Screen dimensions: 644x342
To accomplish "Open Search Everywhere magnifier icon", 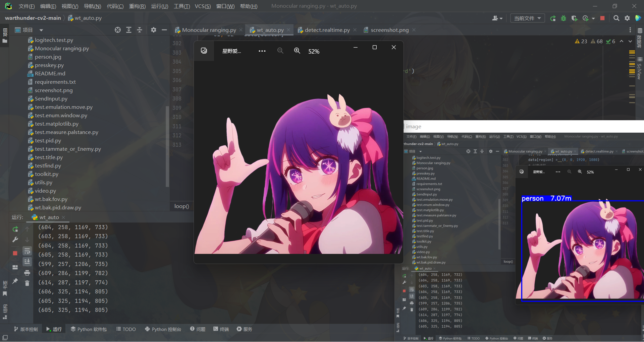I will click(616, 18).
